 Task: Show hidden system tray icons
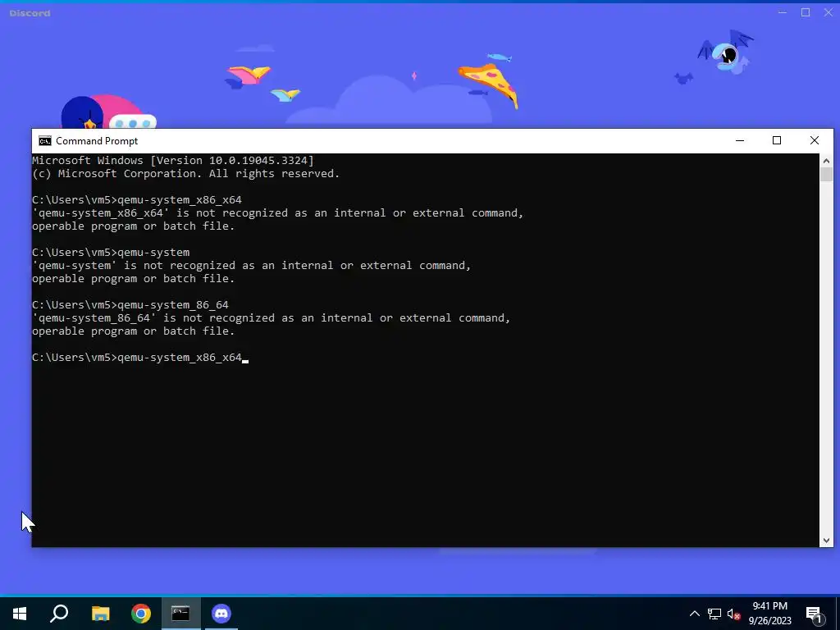coord(694,614)
